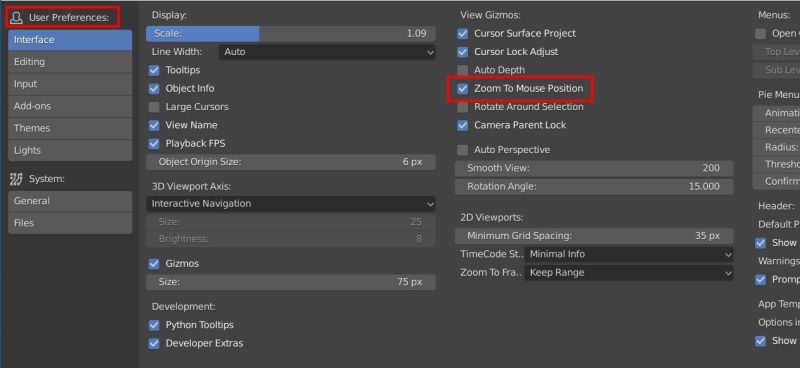Click the Development section label
800x368 pixels.
[184, 307]
